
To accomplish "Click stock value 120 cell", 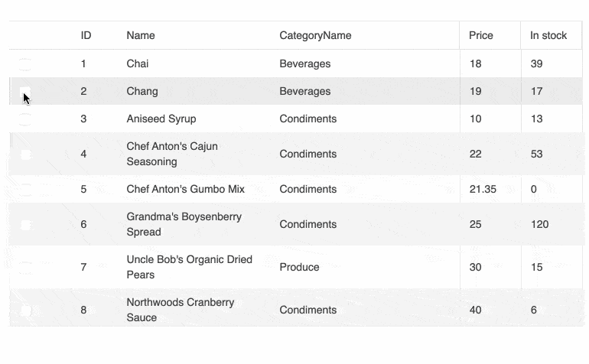I will pos(539,224).
